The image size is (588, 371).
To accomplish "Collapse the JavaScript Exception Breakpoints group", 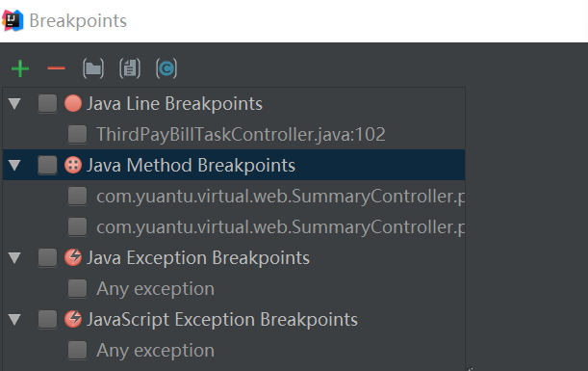I will point(14,320).
